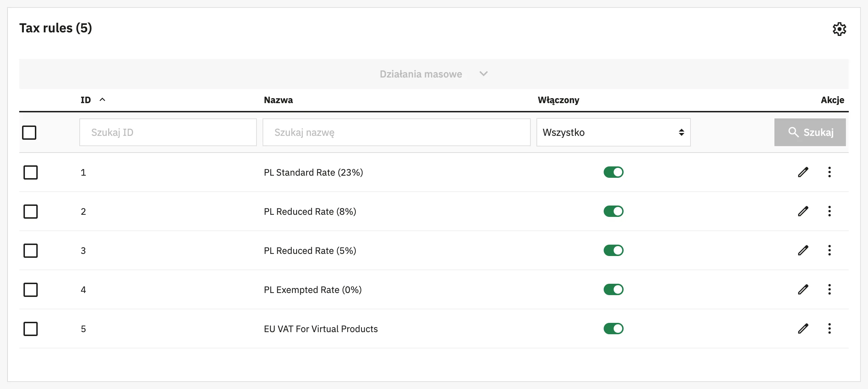Disable the PL Standard Rate (23%) toggle

613,172
